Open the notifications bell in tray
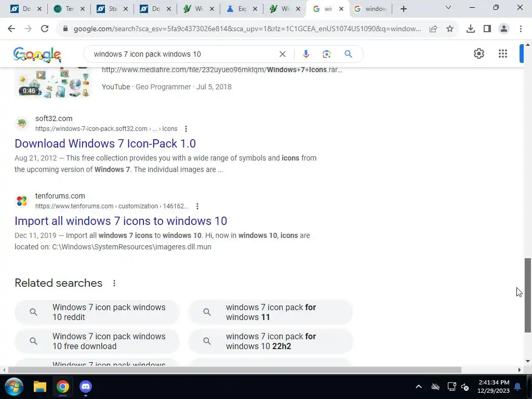Screen dimensions: 532x399 518,387
